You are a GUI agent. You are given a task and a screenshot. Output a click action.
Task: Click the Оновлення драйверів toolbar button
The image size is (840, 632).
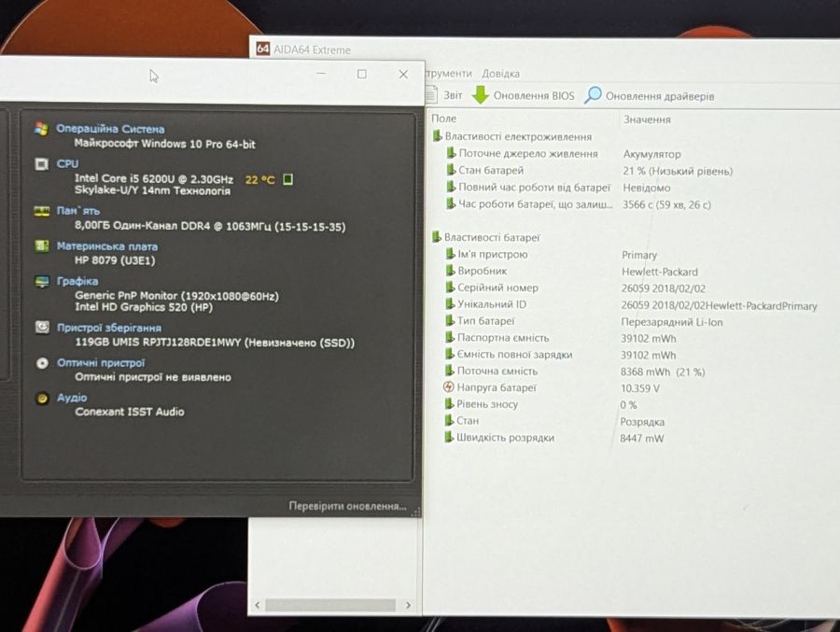(x=650, y=96)
